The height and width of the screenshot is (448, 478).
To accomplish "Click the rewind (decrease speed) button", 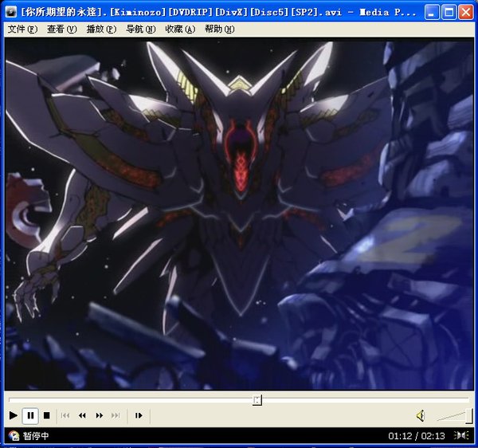I will point(82,415).
